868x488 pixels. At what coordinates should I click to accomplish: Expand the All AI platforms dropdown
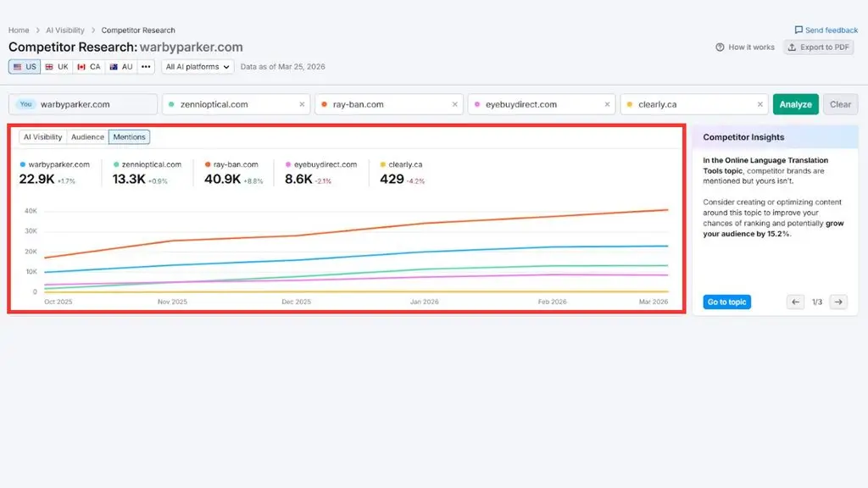[x=198, y=66]
